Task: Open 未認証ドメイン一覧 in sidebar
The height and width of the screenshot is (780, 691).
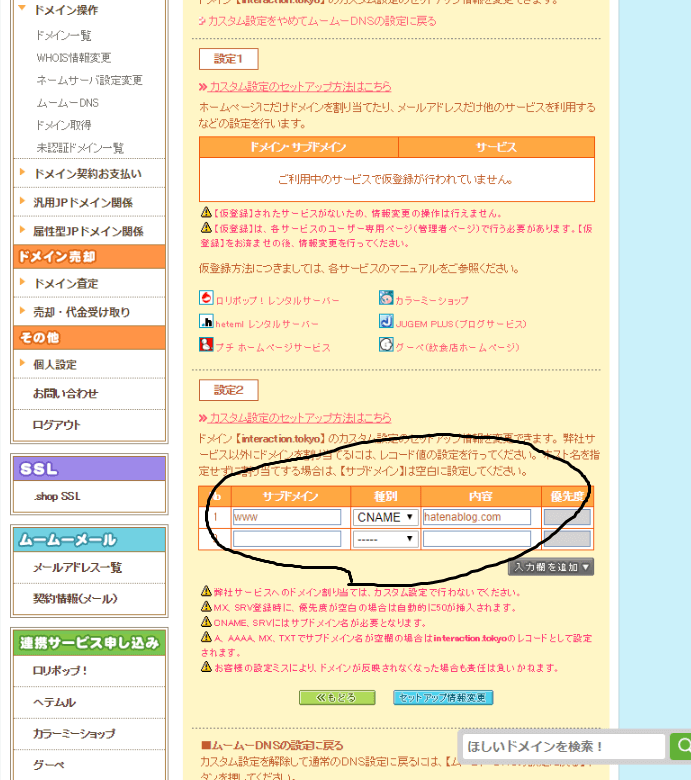Action: point(80,148)
